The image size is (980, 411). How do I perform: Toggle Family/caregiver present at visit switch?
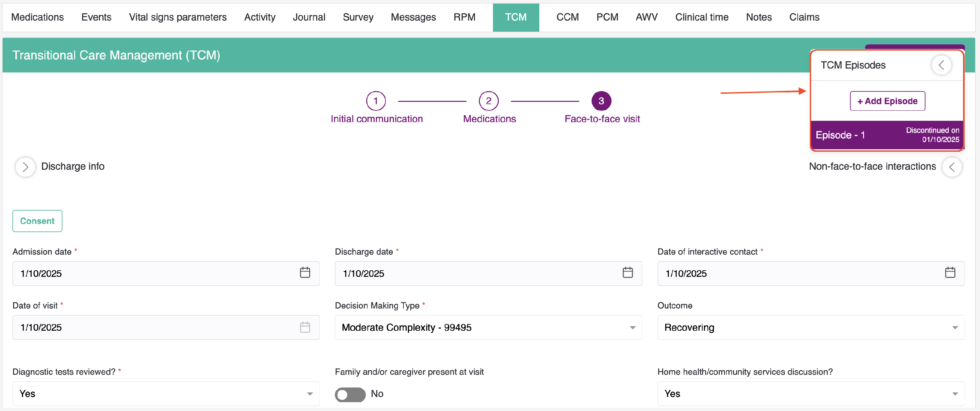(350, 394)
